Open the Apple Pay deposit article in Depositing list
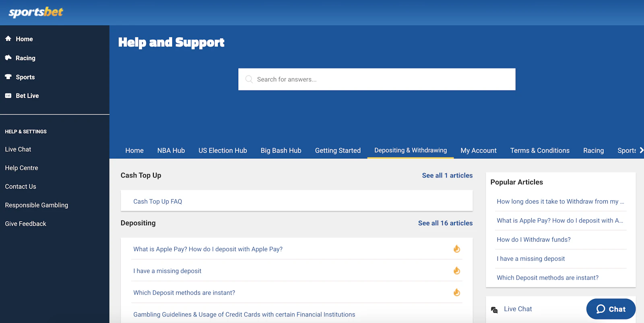The image size is (644, 323). tap(208, 249)
